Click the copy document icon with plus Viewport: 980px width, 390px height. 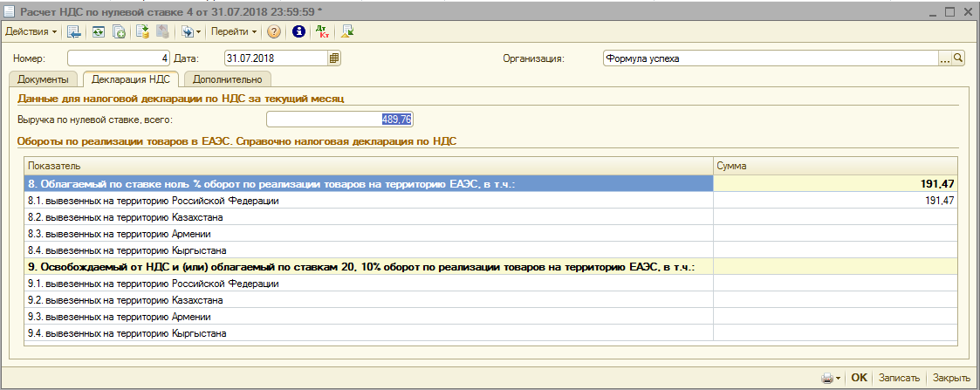[x=119, y=32]
